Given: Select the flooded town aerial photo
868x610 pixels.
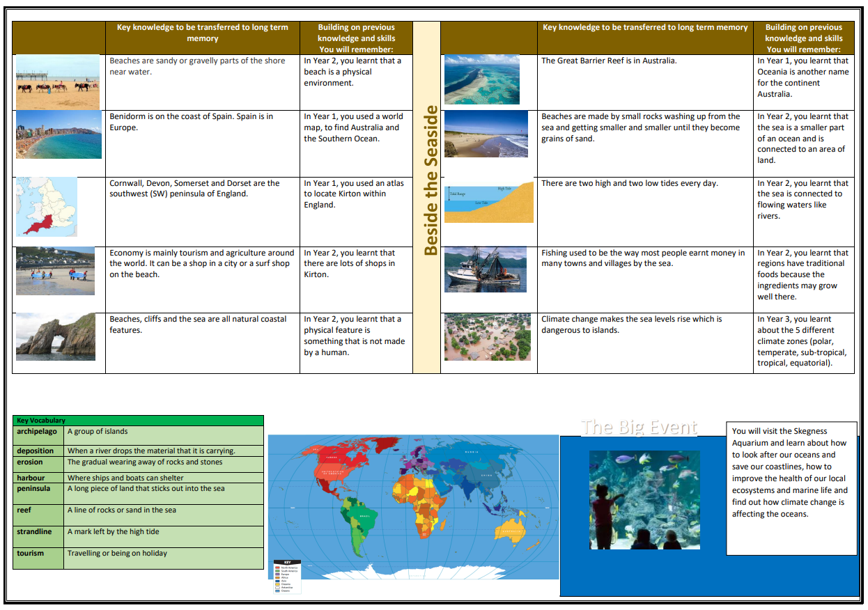Looking at the screenshot, I should point(488,337).
